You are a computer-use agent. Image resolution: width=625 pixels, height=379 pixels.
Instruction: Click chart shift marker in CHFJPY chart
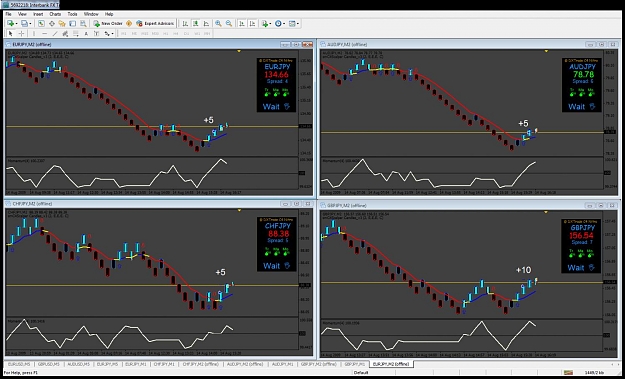click(x=239, y=210)
